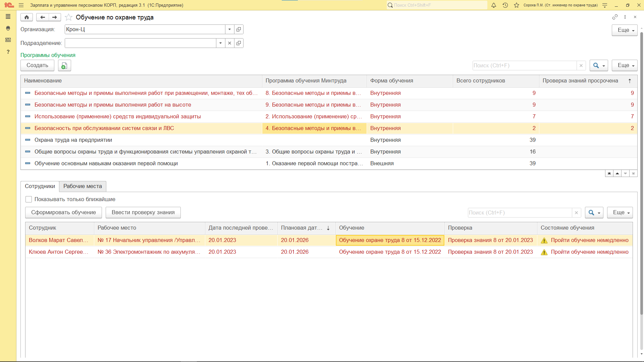Viewport: 644px width, 362px height.
Task: Clear the Подразделение field
Action: click(229, 43)
